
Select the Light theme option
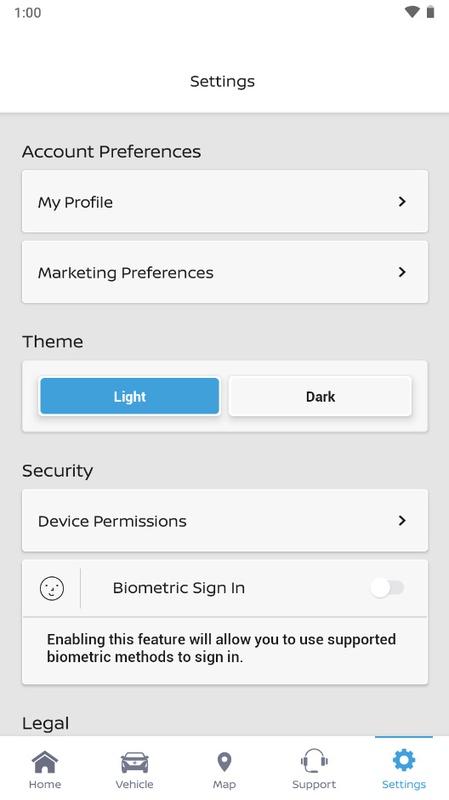coord(130,396)
